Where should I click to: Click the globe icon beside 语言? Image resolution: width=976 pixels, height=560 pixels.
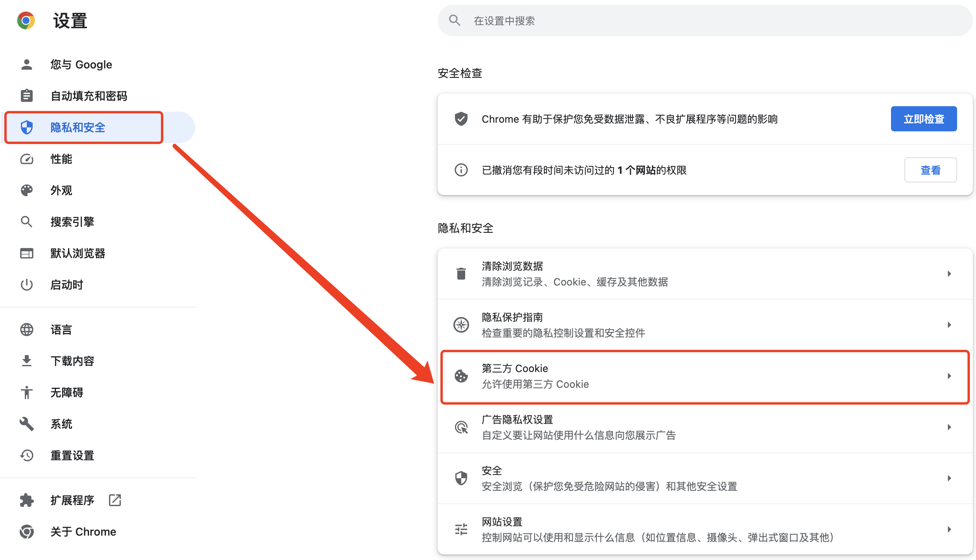(x=27, y=330)
